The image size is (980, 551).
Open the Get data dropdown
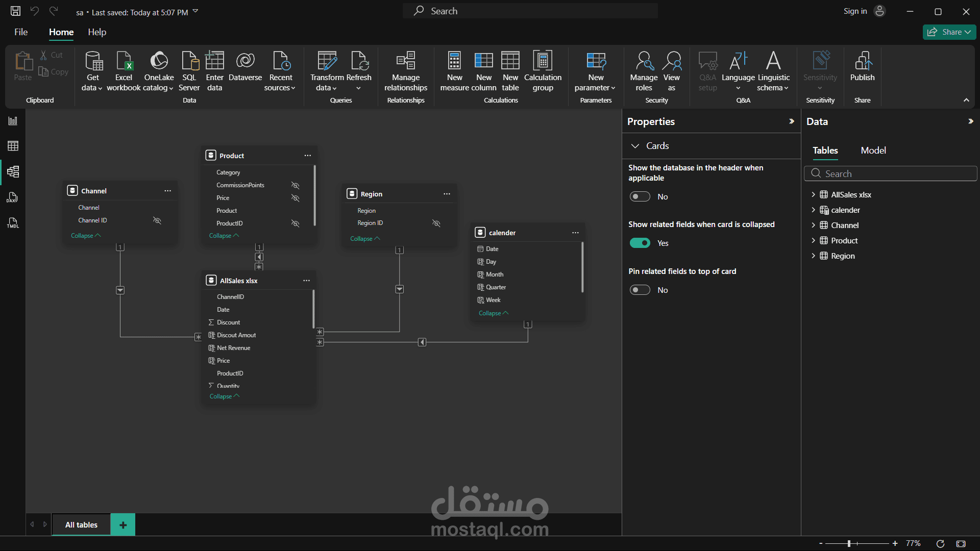tap(92, 71)
